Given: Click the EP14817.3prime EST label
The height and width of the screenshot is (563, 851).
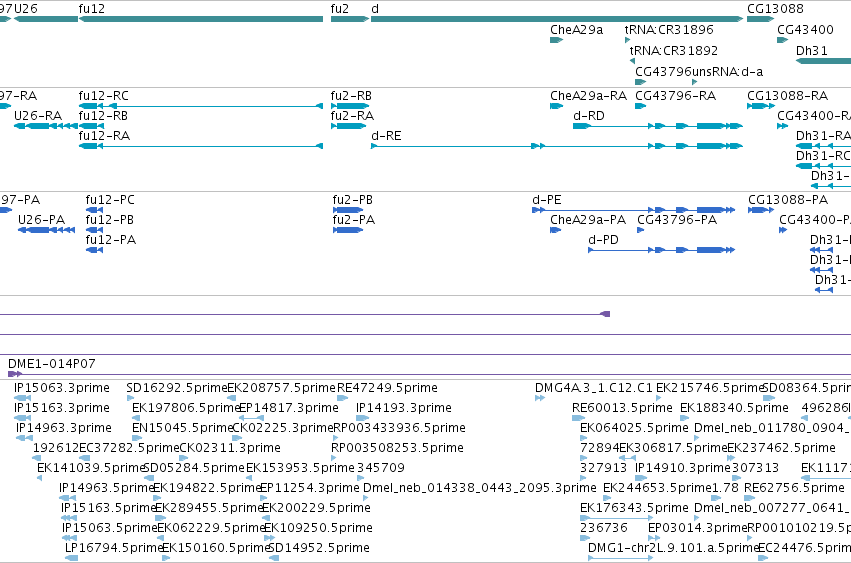Looking at the screenshot, I should [289, 408].
